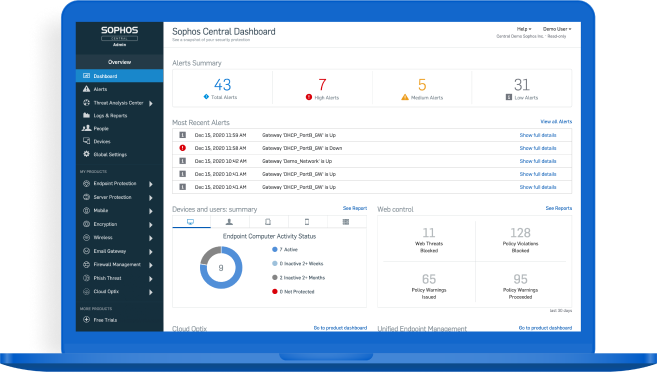Screen dimensions: 657x378
Task: Switch to the mobile devices tab icon
Action: click(x=307, y=222)
